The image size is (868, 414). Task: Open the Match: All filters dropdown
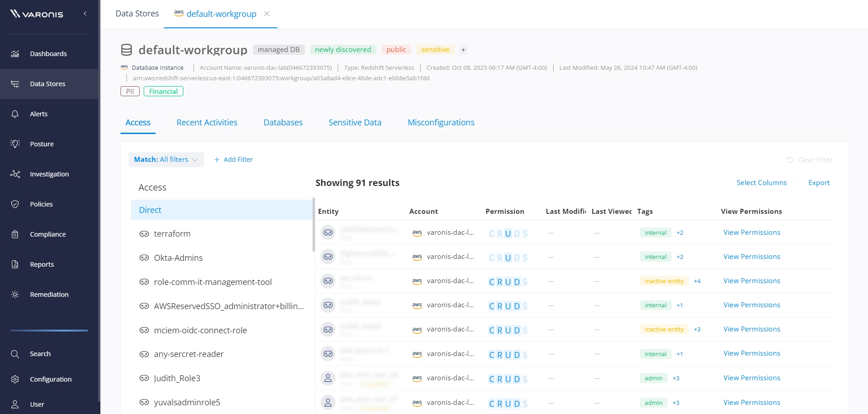[166, 160]
